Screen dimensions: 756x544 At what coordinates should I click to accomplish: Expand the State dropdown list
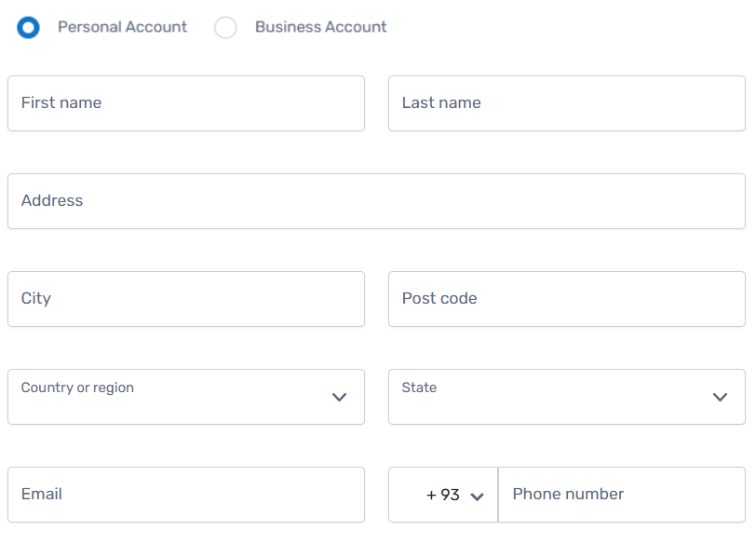[566, 397]
